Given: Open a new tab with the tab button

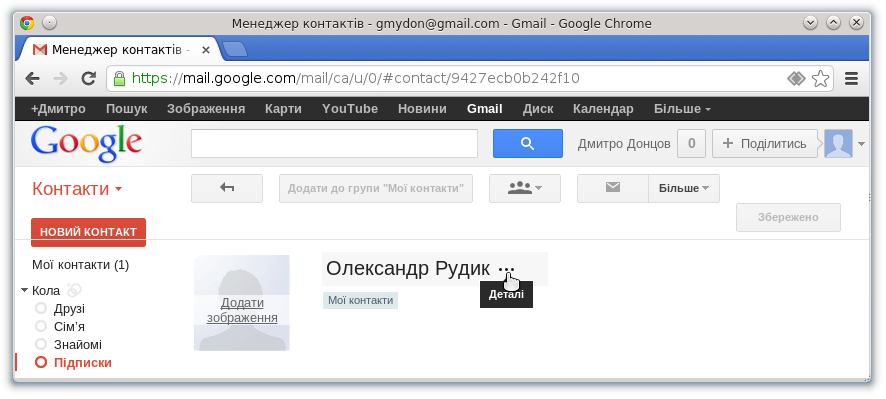Looking at the screenshot, I should pos(234,50).
